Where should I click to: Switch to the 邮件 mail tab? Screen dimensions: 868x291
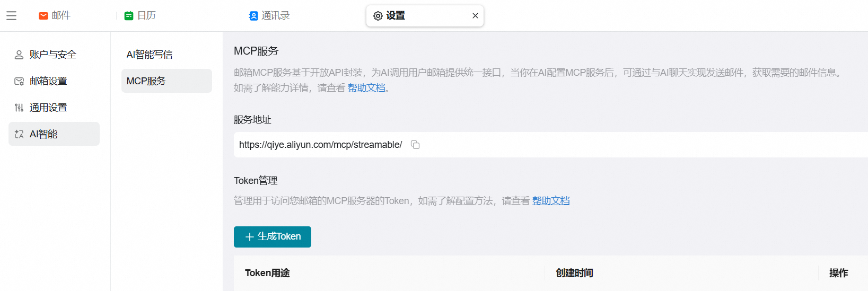55,16
